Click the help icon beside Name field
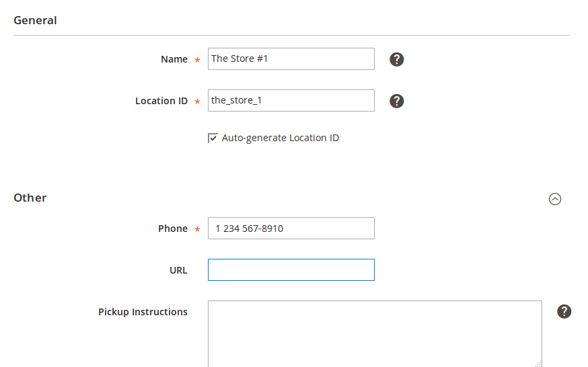The image size is (588, 367). [x=397, y=59]
